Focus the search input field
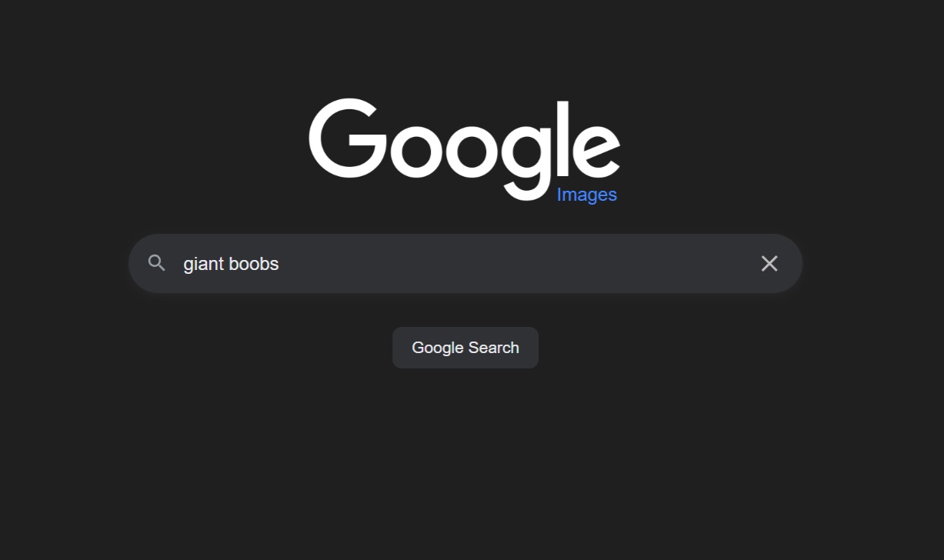 (x=465, y=263)
